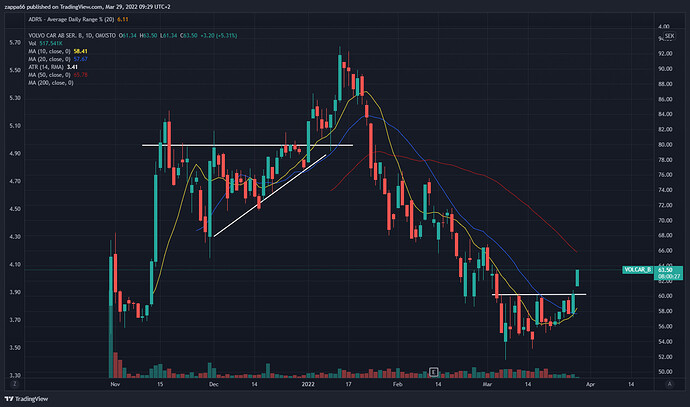The width and height of the screenshot is (690, 407).
Task: Click the VOLVO CAR AB SER. B symbol title
Action: coord(72,36)
